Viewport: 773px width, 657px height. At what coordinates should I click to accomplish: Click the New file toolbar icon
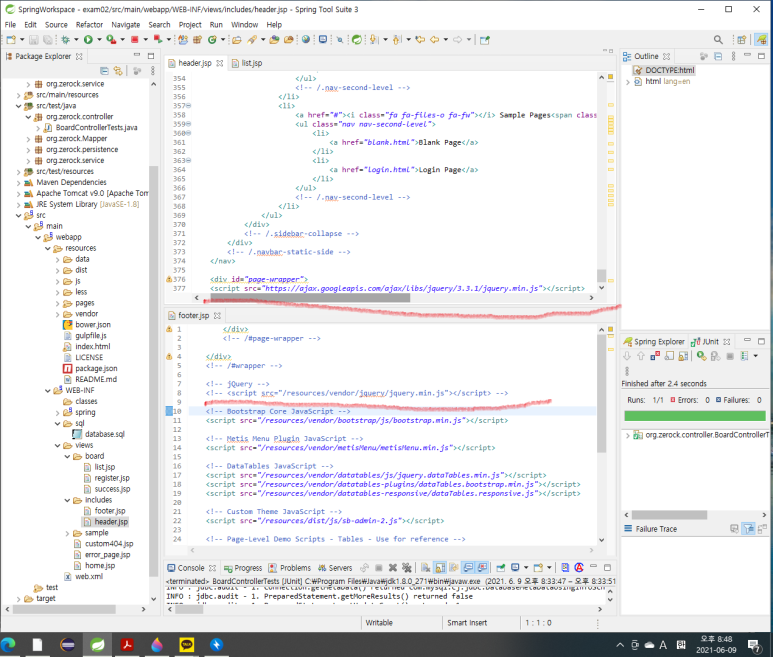coord(11,40)
